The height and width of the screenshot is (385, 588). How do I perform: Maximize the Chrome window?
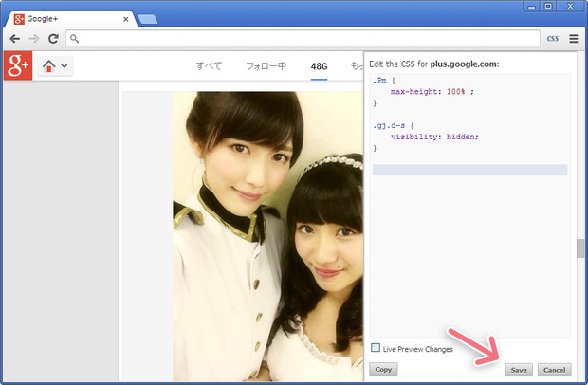click(548, 7)
